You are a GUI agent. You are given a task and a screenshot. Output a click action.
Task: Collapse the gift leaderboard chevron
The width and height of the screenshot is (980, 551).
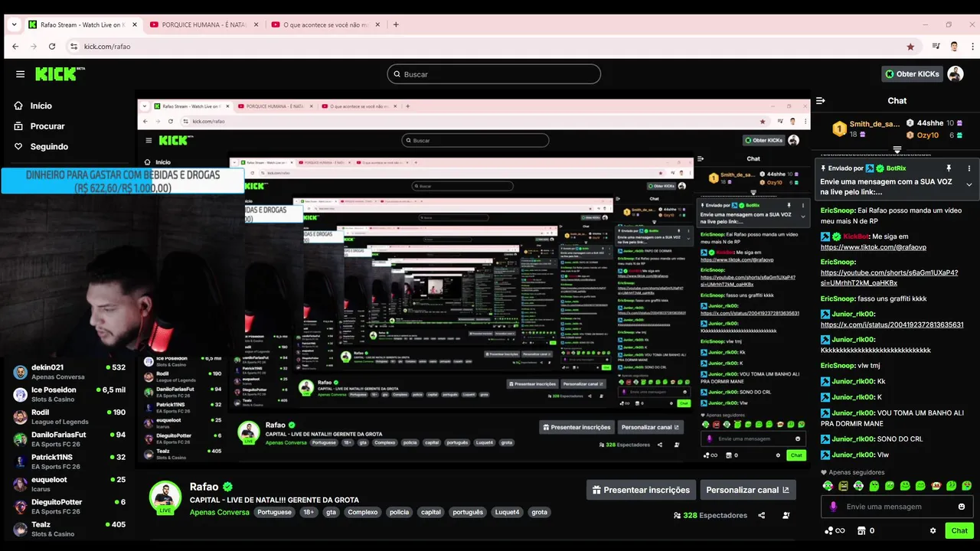pos(897,149)
